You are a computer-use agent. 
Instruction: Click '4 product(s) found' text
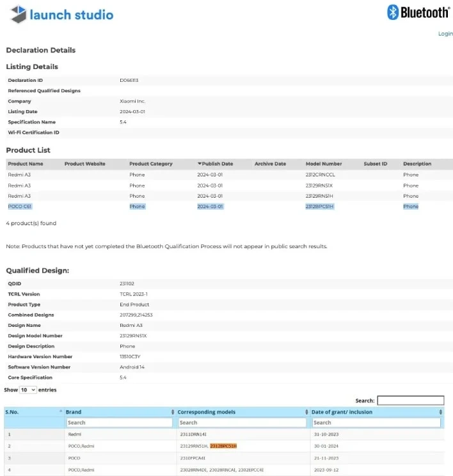(x=31, y=223)
